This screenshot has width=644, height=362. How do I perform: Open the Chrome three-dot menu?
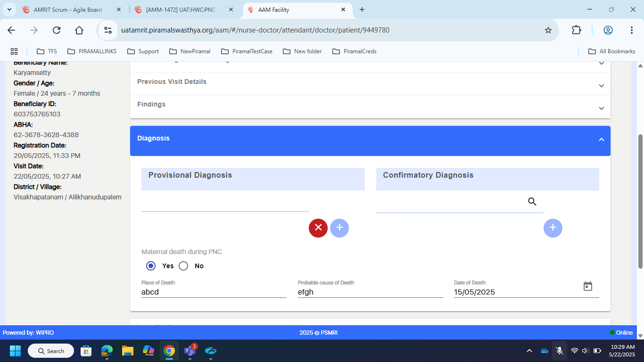632,30
